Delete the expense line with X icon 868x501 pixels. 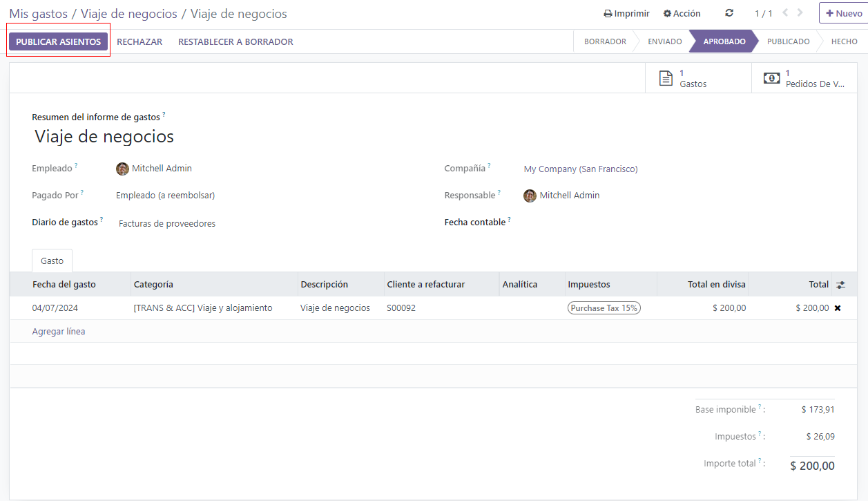click(838, 308)
